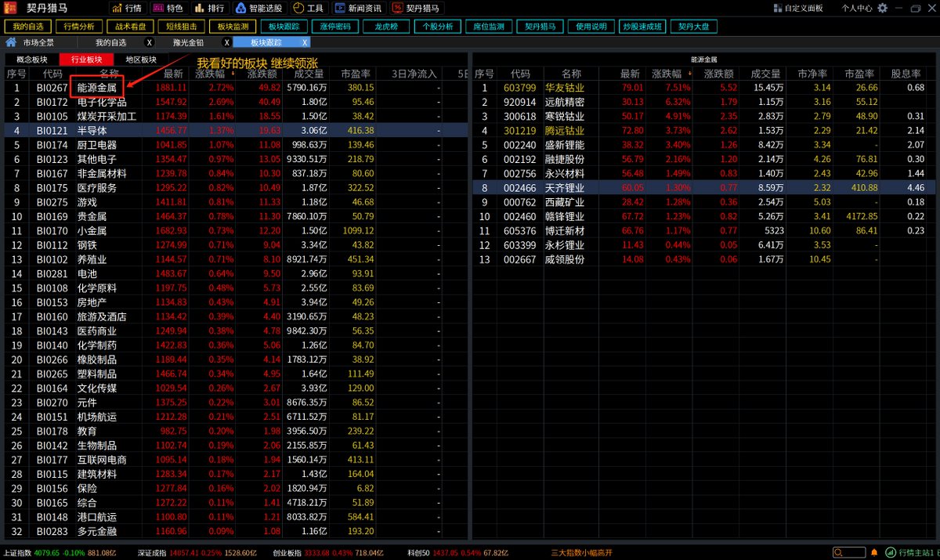Click the 涨停密码 button

click(335, 26)
